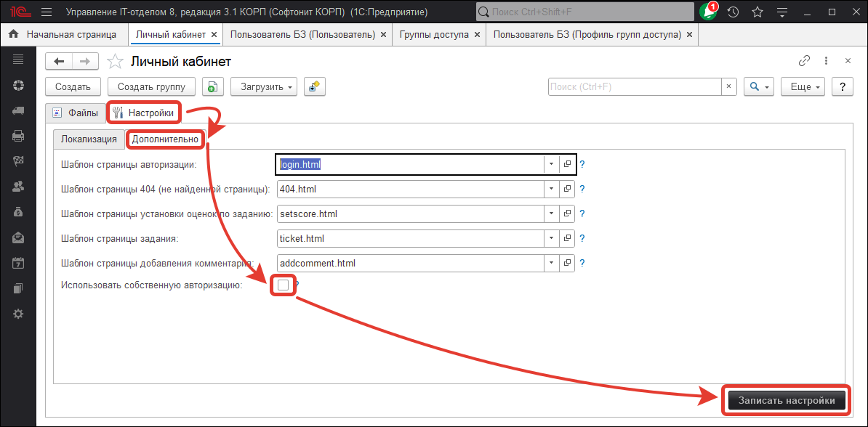Switch to the Локализация tab
The image size is (868, 427).
(89, 139)
